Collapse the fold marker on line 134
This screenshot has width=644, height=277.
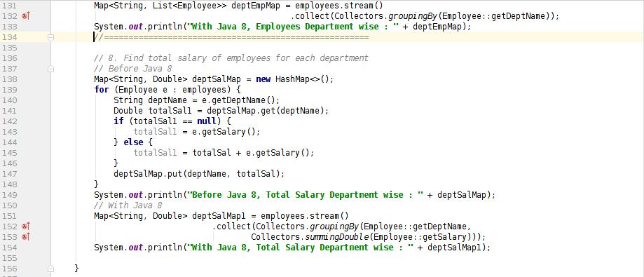[x=51, y=37]
